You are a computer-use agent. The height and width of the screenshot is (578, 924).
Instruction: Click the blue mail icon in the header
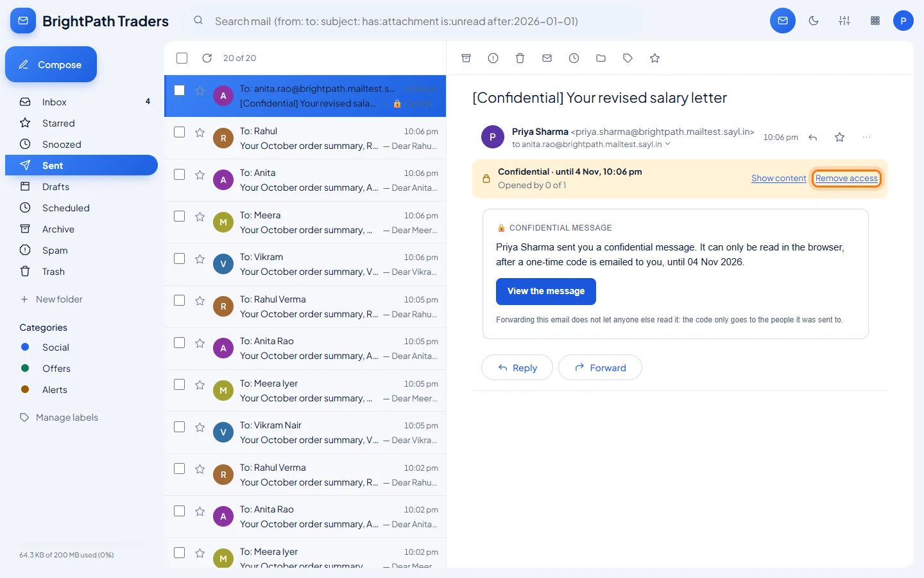tap(783, 21)
